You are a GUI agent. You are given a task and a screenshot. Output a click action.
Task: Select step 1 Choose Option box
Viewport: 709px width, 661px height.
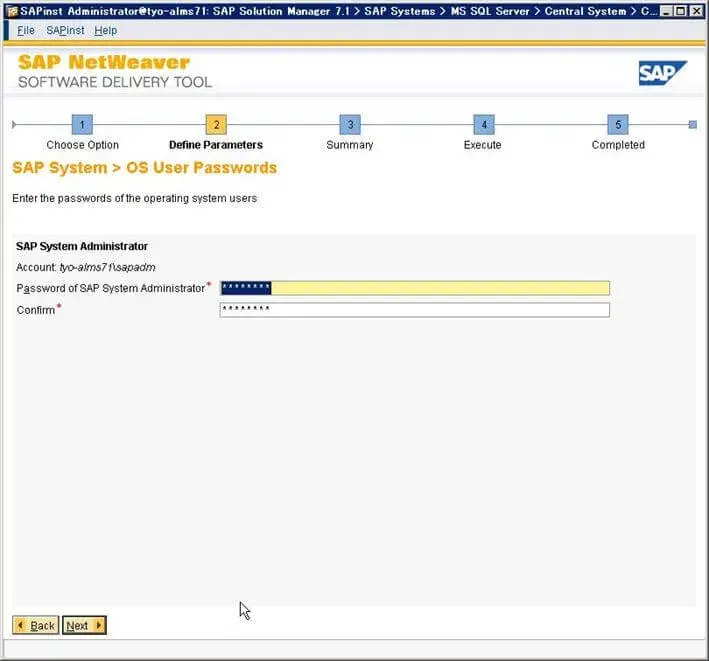[x=82, y=124]
